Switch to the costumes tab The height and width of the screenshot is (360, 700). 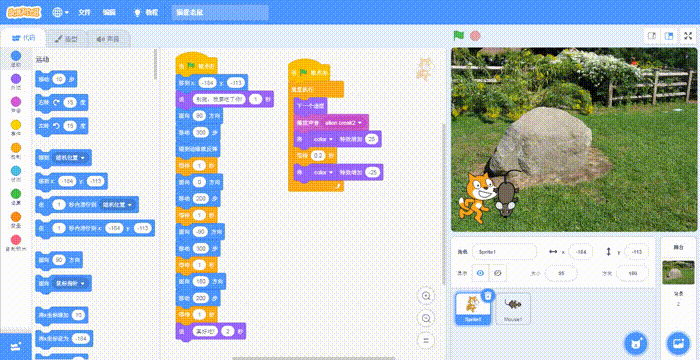tap(66, 39)
